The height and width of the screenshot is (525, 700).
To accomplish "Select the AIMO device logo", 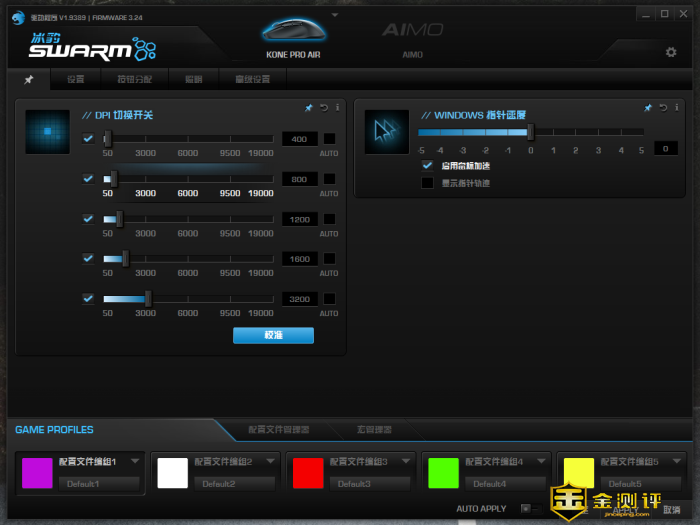I will click(x=412, y=30).
